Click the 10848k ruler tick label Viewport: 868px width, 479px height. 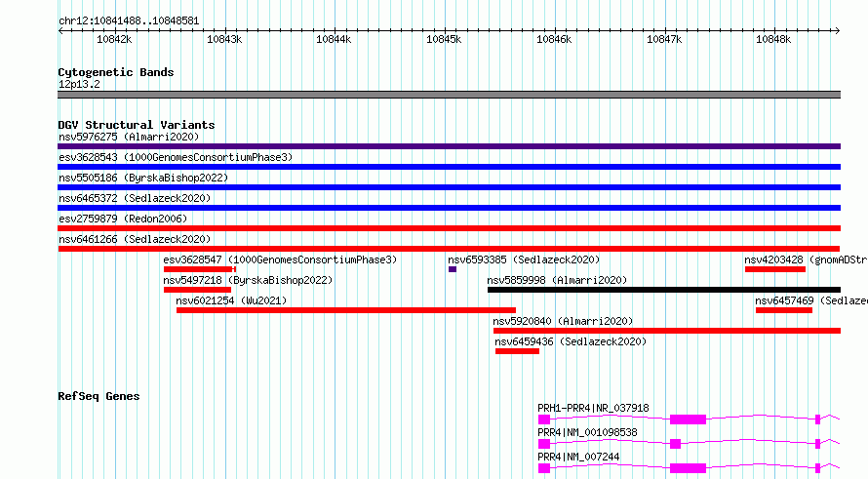pyautogui.click(x=773, y=39)
